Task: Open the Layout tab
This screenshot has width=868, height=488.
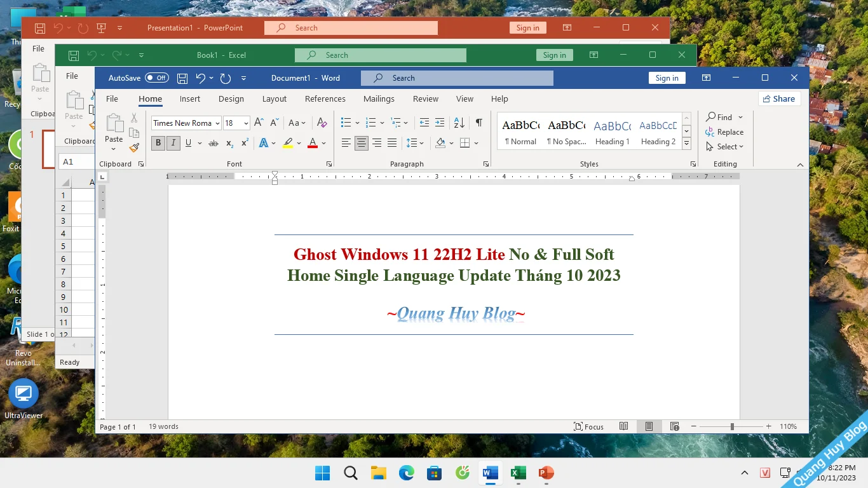Action: point(275,98)
